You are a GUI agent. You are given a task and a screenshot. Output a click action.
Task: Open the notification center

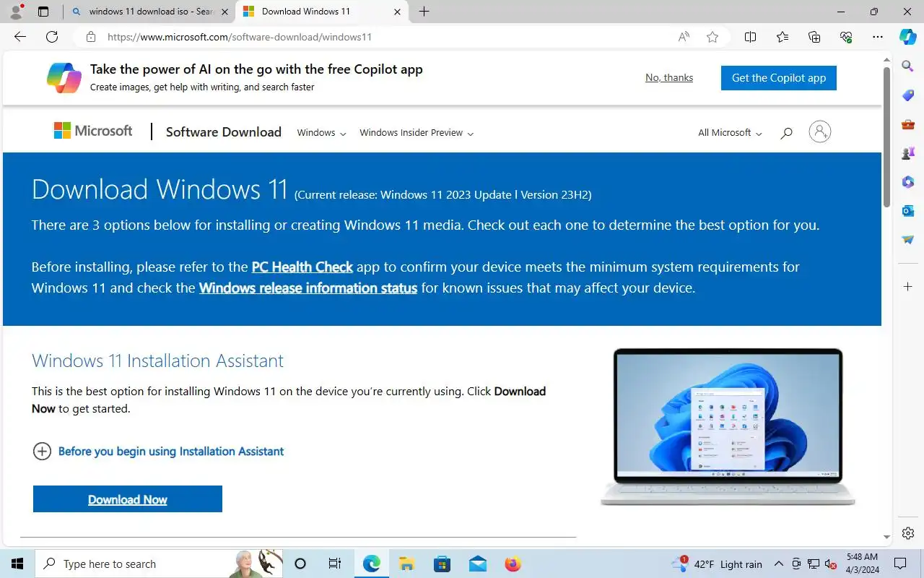900,564
